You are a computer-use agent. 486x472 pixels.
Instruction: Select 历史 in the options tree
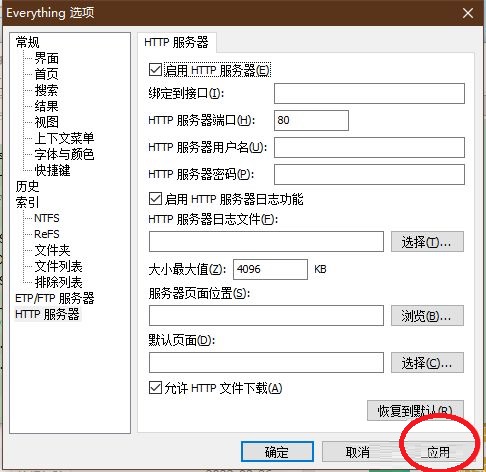(x=27, y=186)
